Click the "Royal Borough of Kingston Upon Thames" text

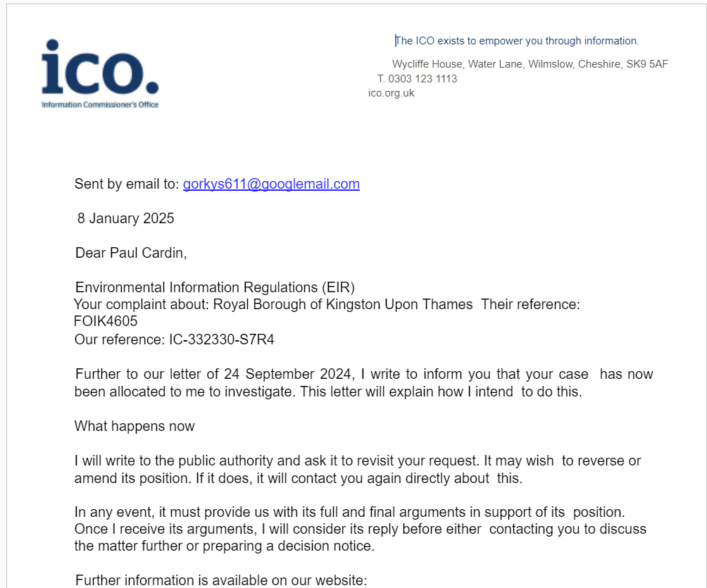tap(343, 305)
